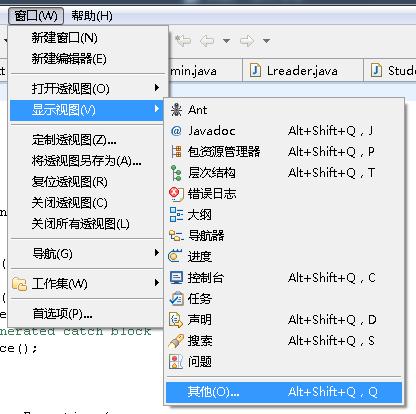416x414 pixels.
Task: Click the 大纲 outline icon
Action: pyautogui.click(x=176, y=215)
